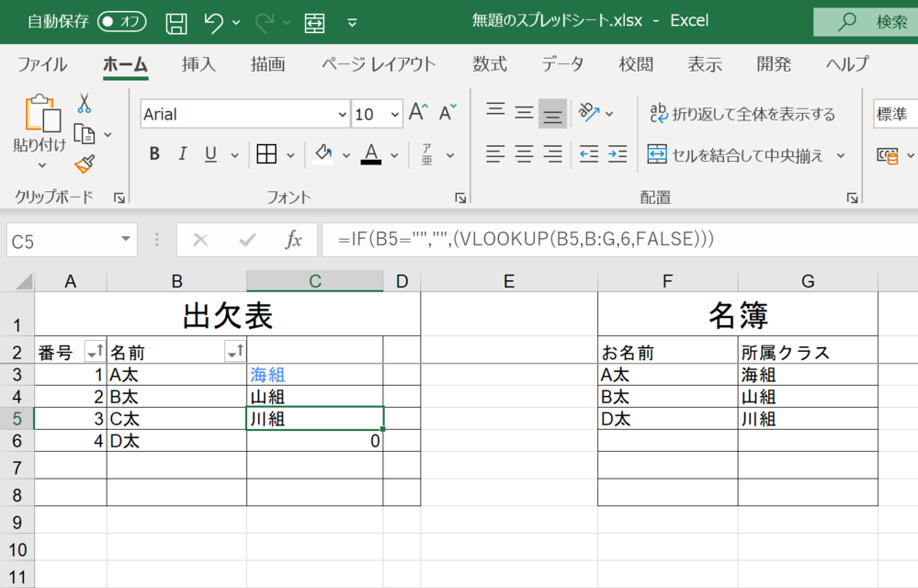Click the Increase Font Size icon
The height and width of the screenshot is (588, 918).
[x=418, y=114]
